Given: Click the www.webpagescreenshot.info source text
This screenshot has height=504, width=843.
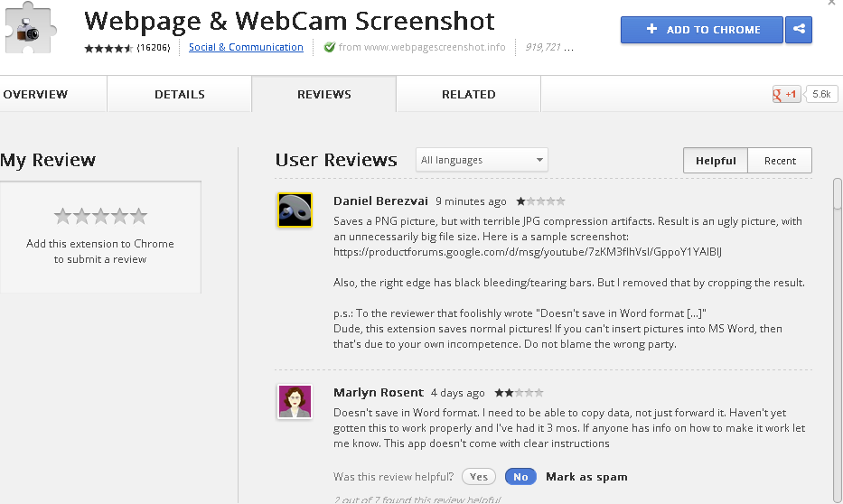Looking at the screenshot, I should (435, 47).
